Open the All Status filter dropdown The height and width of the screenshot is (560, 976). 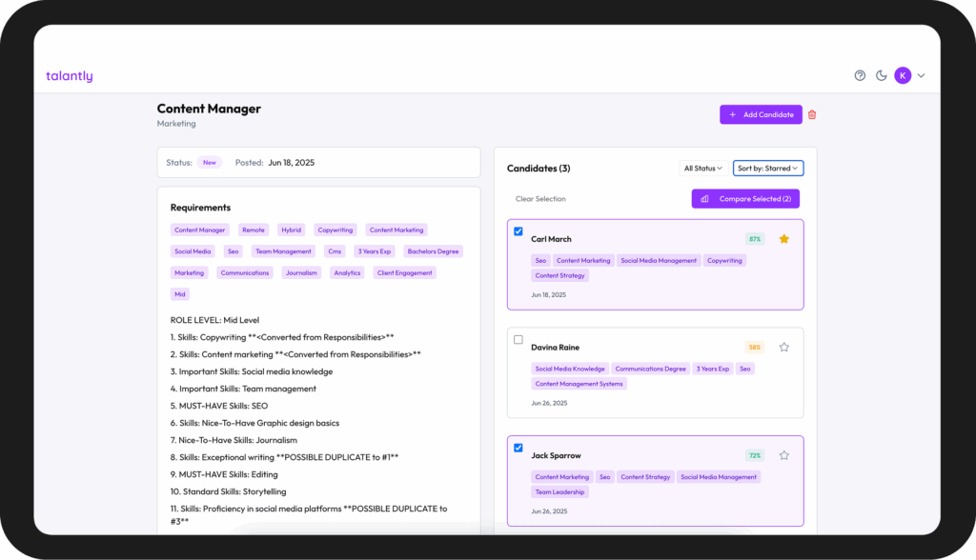coord(703,169)
